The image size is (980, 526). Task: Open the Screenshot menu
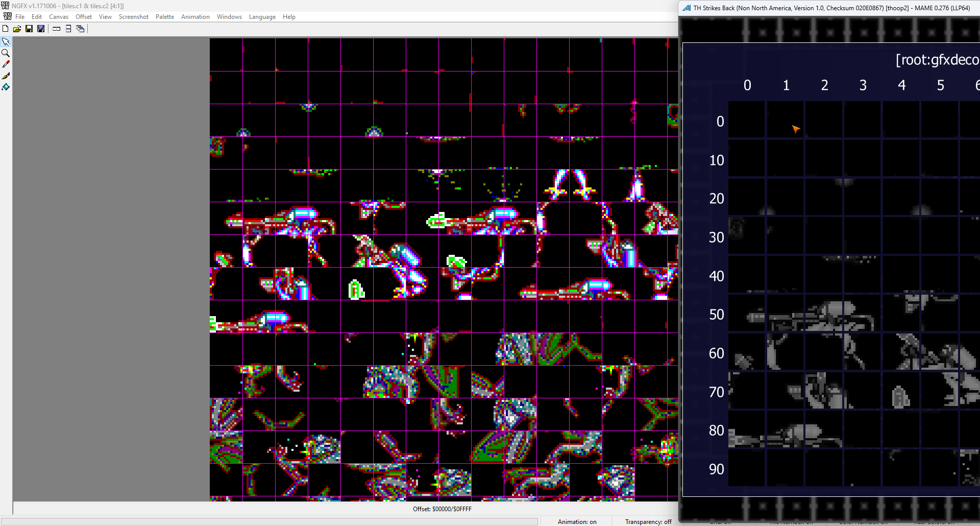(134, 17)
